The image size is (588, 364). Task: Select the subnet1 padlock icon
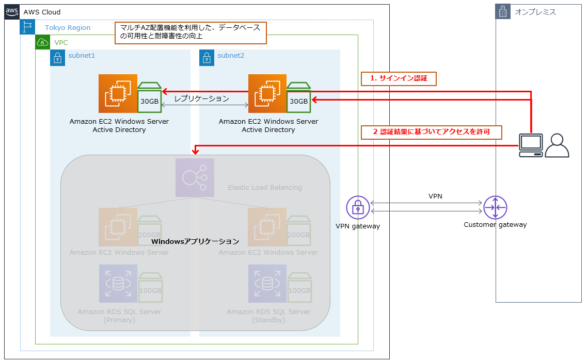coord(57,57)
